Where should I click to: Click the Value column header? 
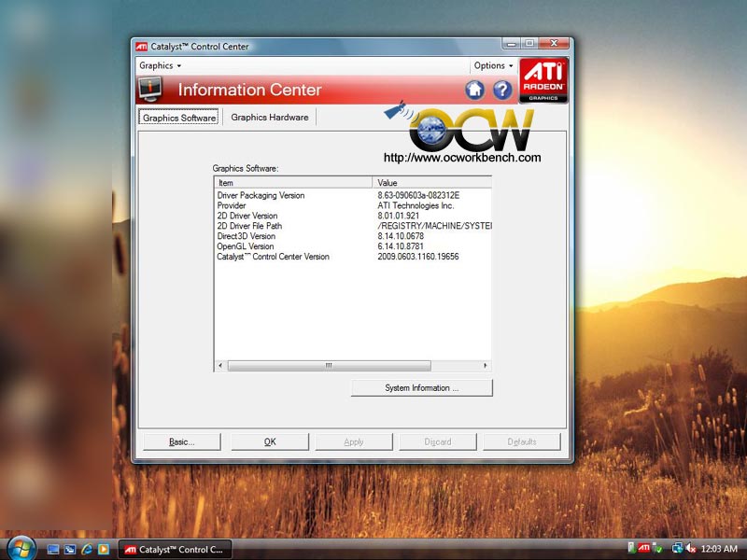(431, 182)
